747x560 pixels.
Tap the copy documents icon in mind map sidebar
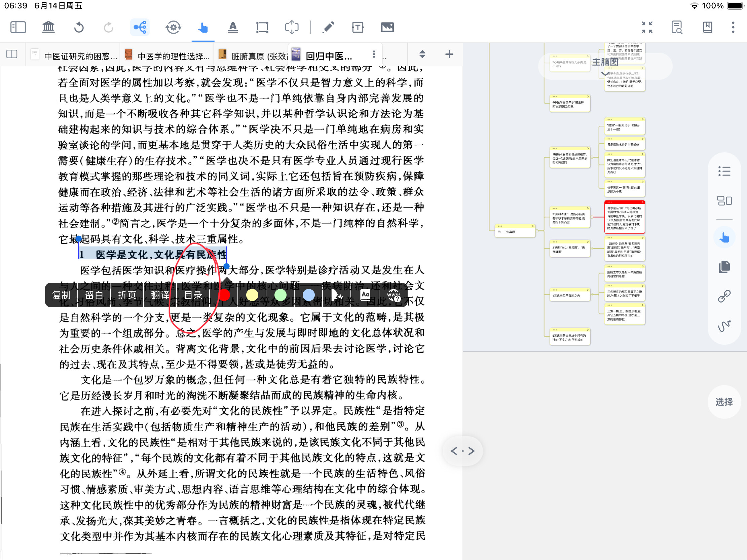[x=724, y=267]
